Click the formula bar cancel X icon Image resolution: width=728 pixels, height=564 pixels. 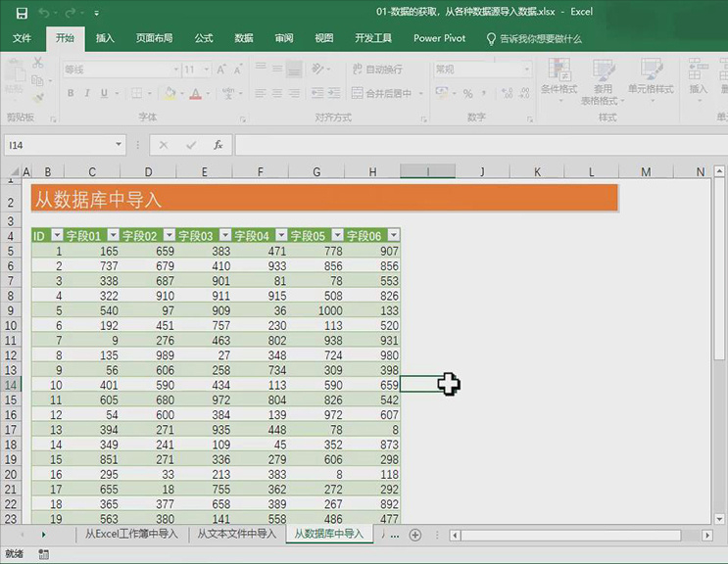point(164,145)
